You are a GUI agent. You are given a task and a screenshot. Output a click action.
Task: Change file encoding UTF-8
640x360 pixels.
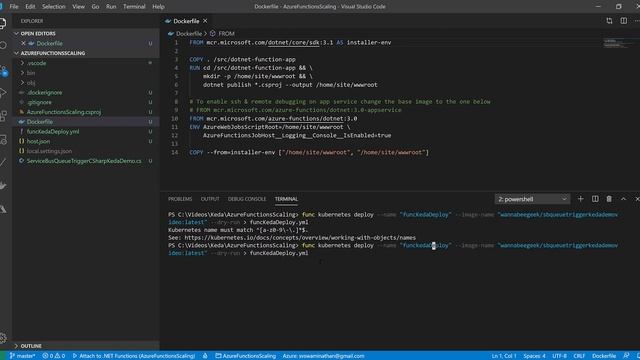(559, 356)
